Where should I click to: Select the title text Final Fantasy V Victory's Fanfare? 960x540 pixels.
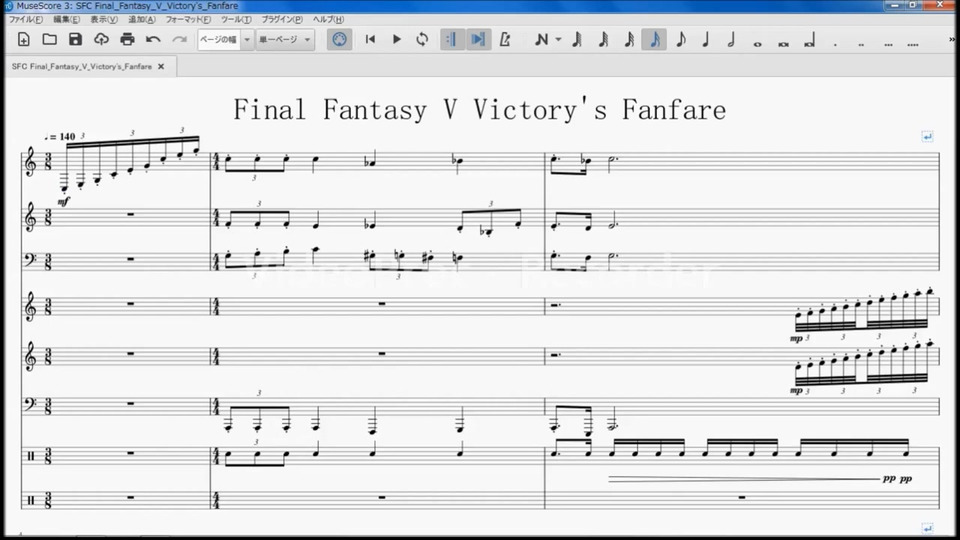(x=479, y=110)
